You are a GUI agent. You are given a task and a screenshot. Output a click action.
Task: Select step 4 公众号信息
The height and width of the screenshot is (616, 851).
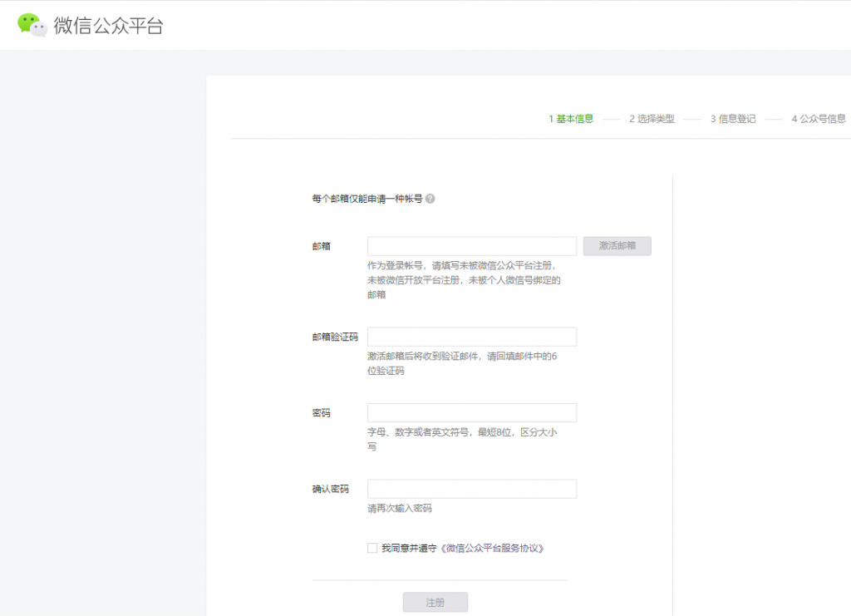tap(819, 119)
